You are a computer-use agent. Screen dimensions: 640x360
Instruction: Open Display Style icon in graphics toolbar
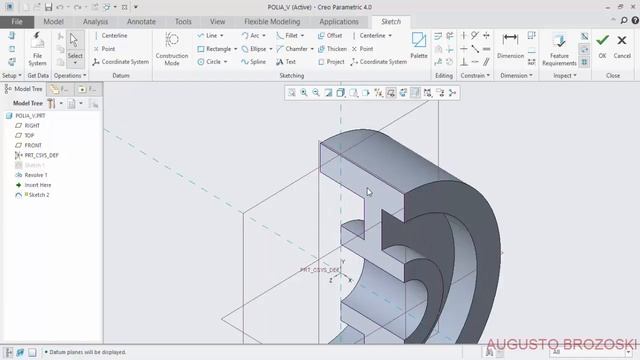pos(341,93)
